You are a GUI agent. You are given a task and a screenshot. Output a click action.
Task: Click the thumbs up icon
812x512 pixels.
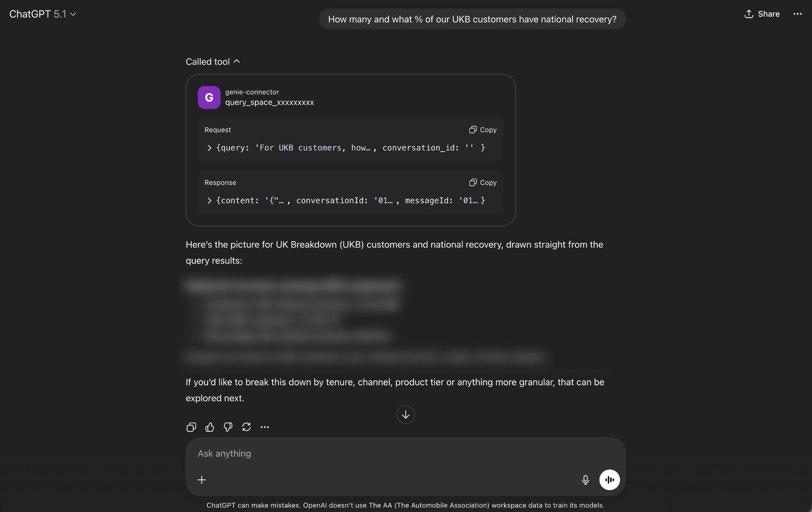(209, 427)
